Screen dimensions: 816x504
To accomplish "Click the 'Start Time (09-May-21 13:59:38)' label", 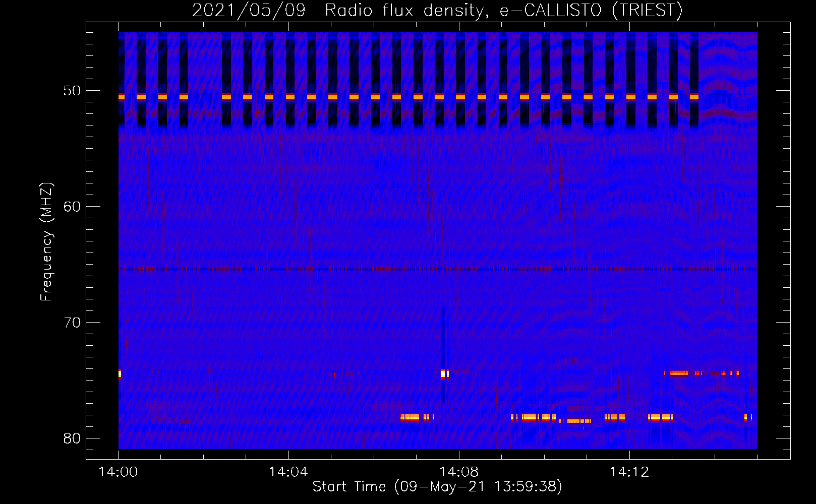I will point(437,487).
